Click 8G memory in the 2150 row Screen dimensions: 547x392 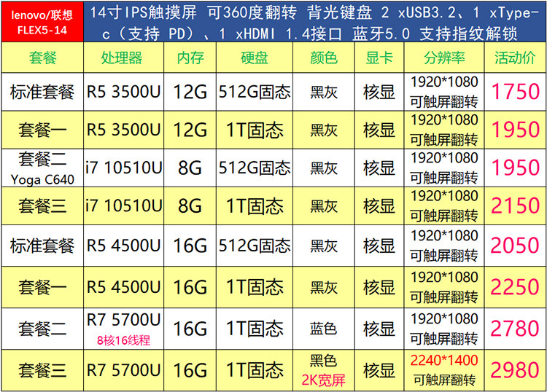pyautogui.click(x=190, y=206)
